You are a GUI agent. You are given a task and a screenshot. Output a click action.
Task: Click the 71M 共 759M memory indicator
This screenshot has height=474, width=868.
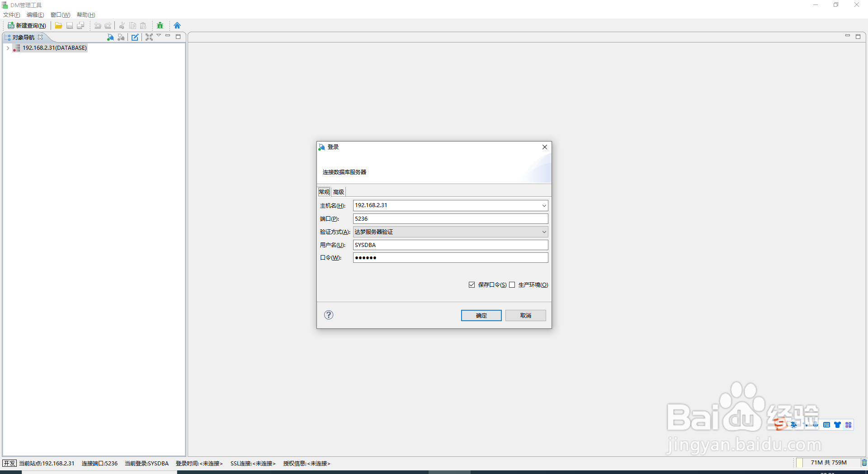click(828, 463)
